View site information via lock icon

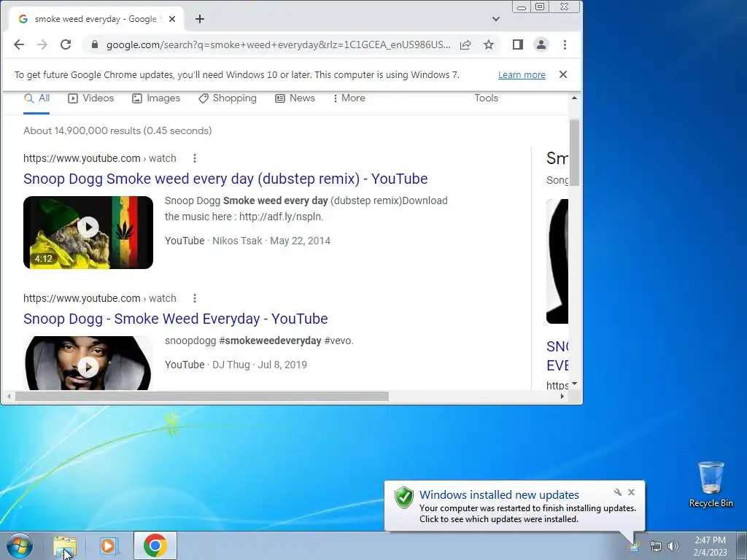point(95,44)
